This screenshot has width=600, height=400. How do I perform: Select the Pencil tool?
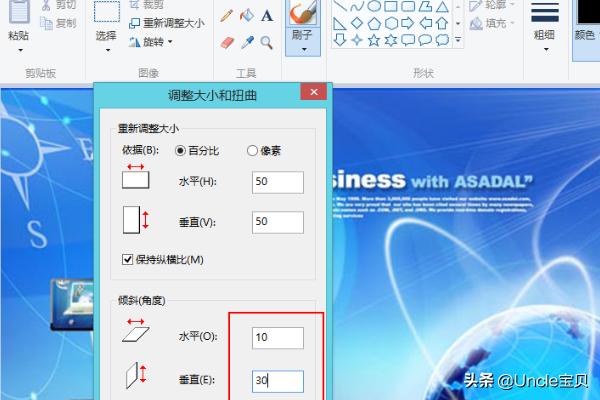227,16
